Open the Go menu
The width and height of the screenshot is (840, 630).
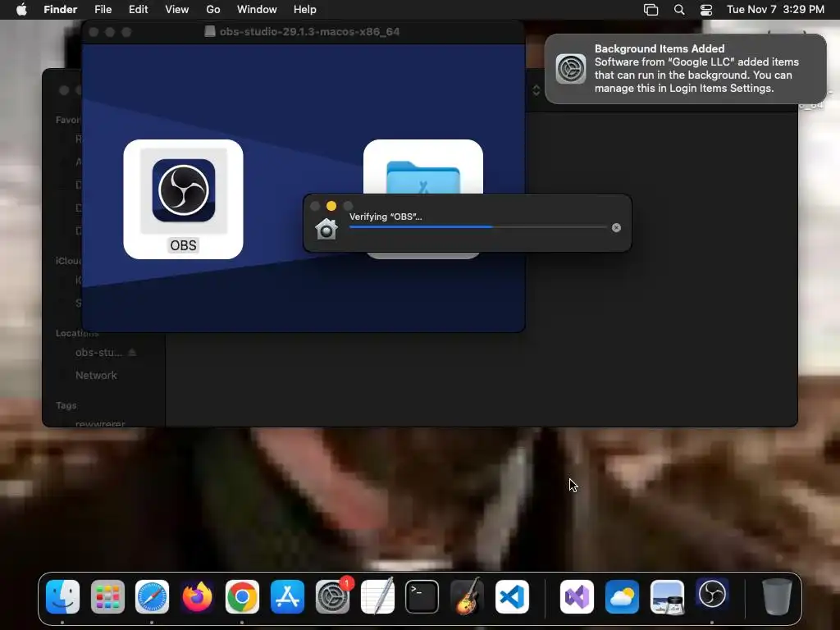tap(213, 10)
